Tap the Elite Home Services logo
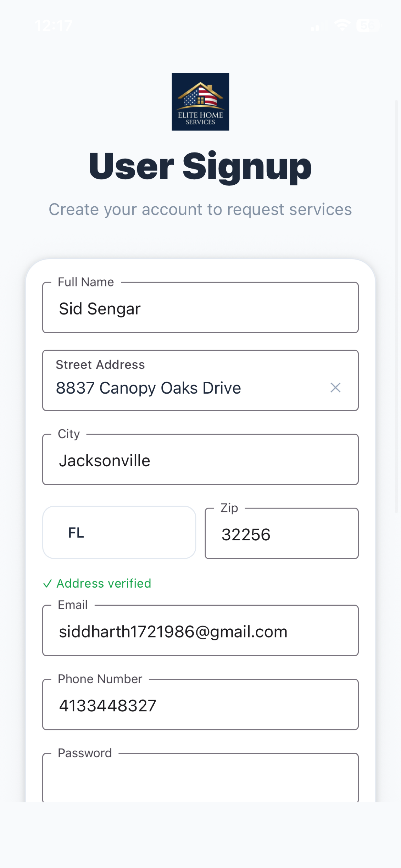401x868 pixels. coord(200,102)
